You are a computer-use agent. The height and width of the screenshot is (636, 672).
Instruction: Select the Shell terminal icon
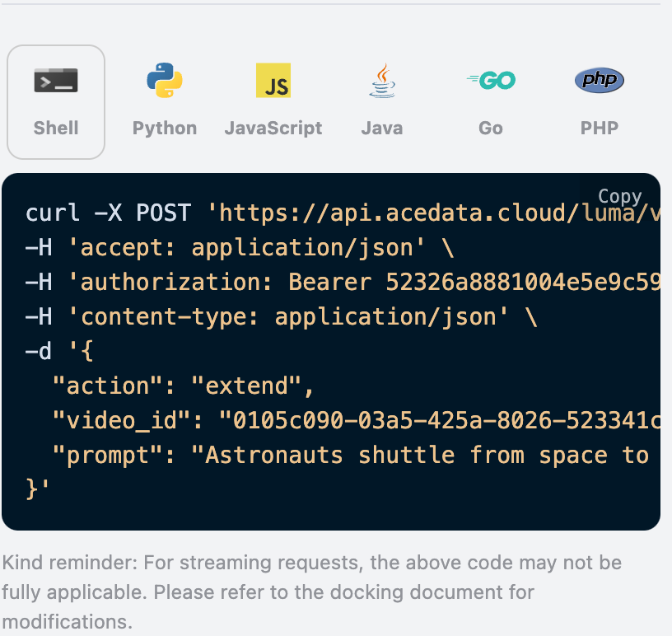pyautogui.click(x=56, y=80)
